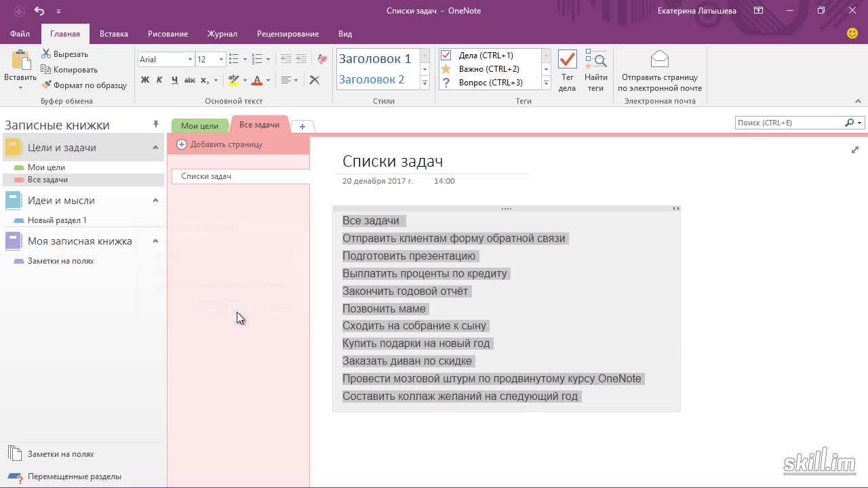The width and height of the screenshot is (868, 488).
Task: Toggle underline (Ч) formatting
Action: click(174, 80)
